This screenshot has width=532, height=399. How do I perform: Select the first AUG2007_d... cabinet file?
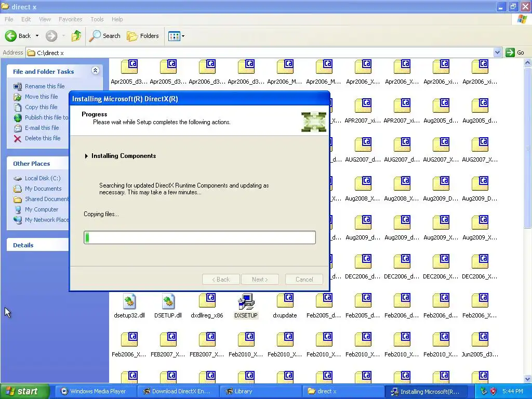point(363,145)
